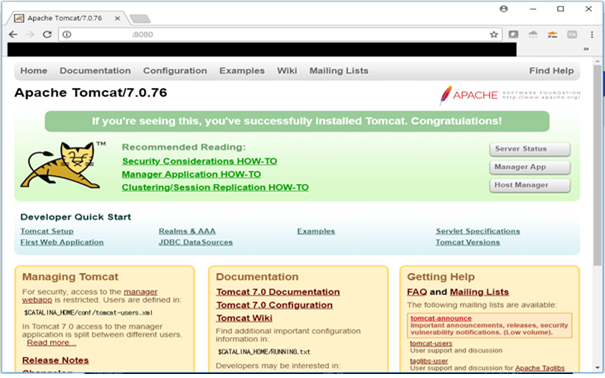This screenshot has height=378, width=605.
Task: Open Mailing Lists in the navigation bar
Action: pyautogui.click(x=339, y=71)
